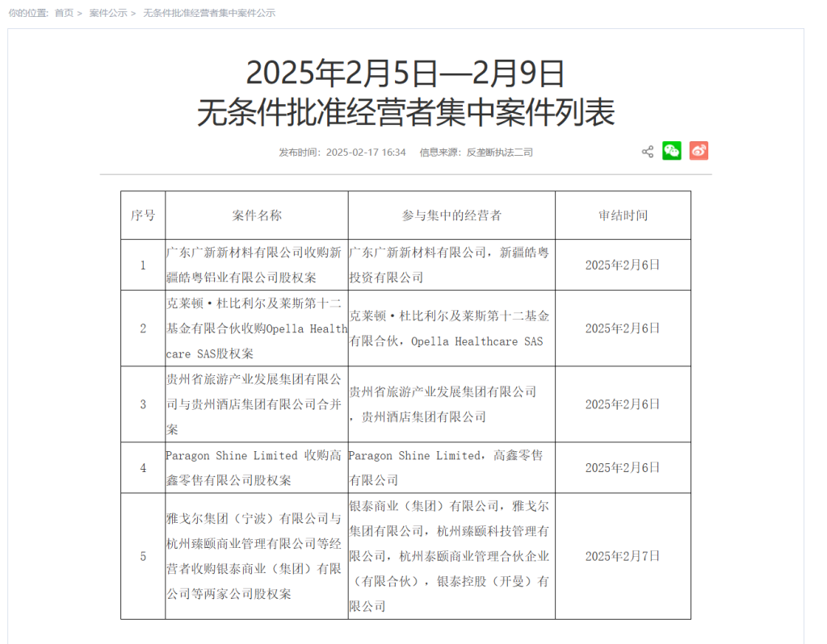Click the 2025年2月7日 conclusion date cell
Screen dimensions: 827x644
click(x=622, y=556)
